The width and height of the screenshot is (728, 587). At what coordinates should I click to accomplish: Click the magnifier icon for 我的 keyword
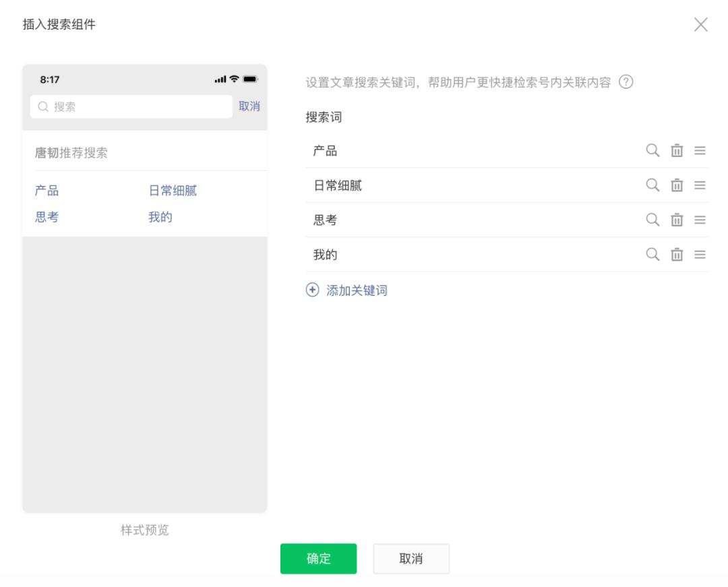tap(652, 255)
